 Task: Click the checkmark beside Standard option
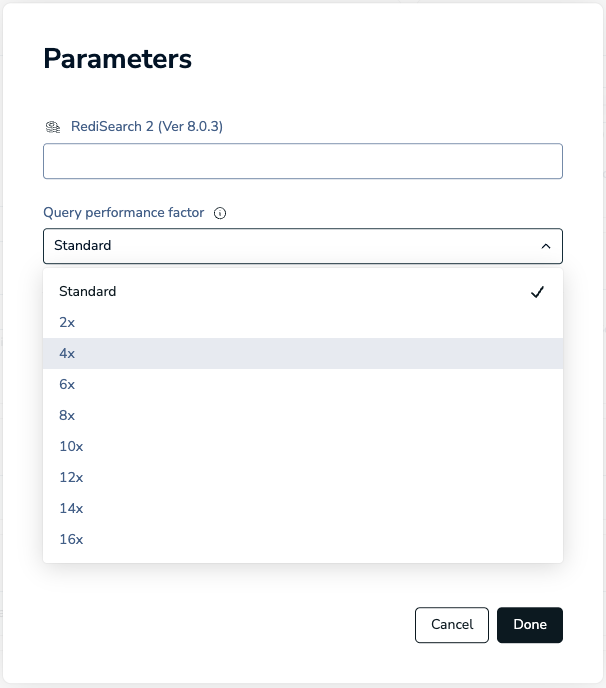[537, 292]
